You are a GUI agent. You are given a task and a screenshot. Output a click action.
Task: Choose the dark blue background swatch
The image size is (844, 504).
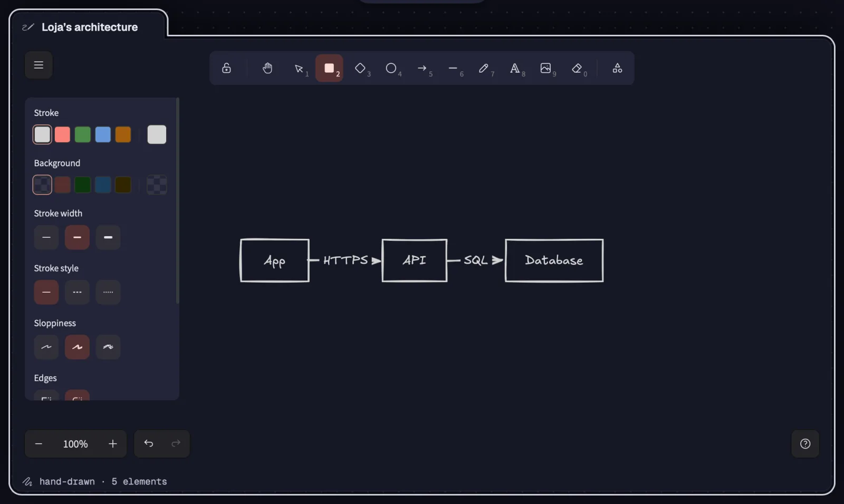pos(103,185)
